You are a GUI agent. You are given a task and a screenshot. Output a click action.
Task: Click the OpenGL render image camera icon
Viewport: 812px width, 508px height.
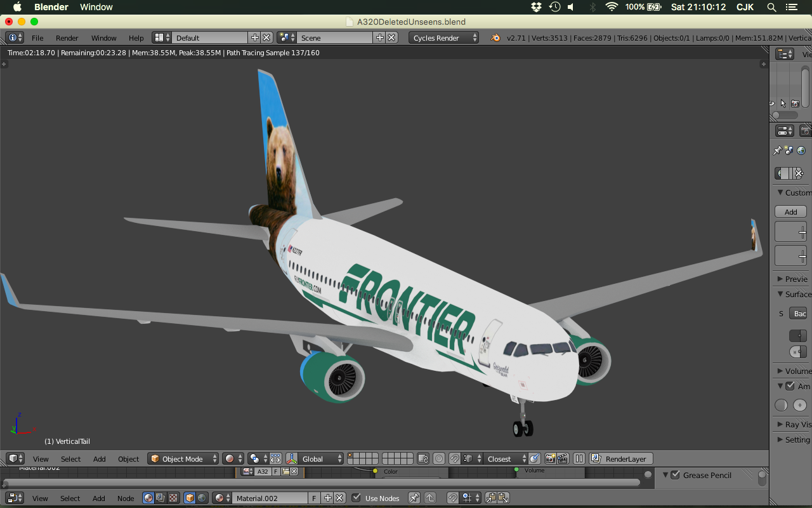[550, 458]
